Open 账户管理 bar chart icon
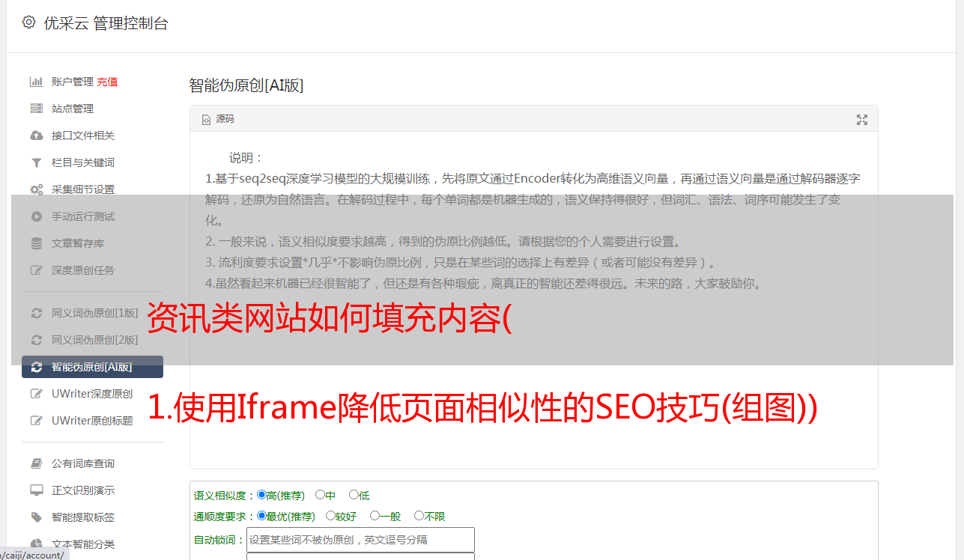This screenshot has width=964, height=560. pos(36,82)
